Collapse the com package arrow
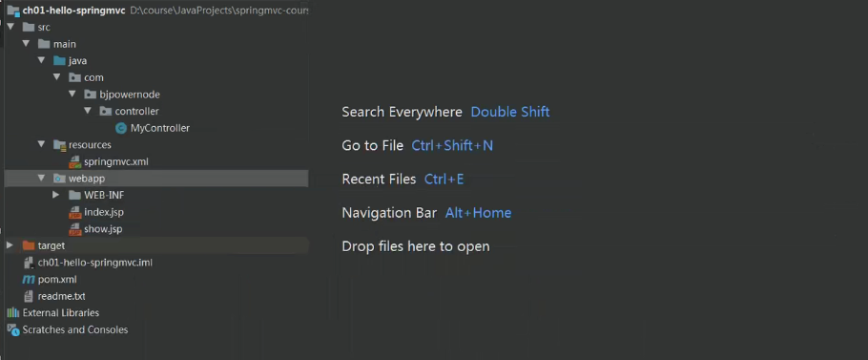Image resolution: width=868 pixels, height=360 pixels. 57,77
